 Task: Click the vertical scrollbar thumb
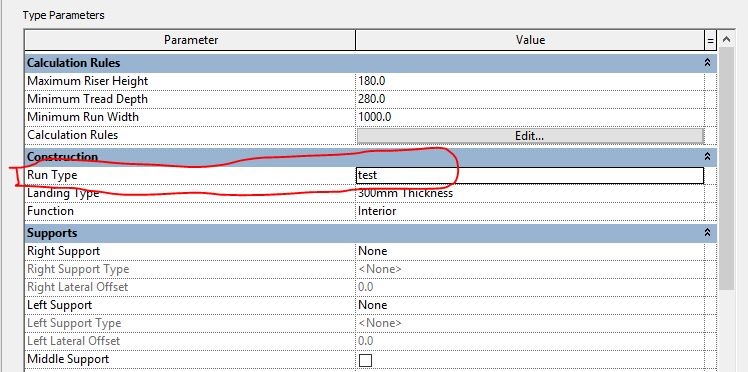tap(727, 168)
